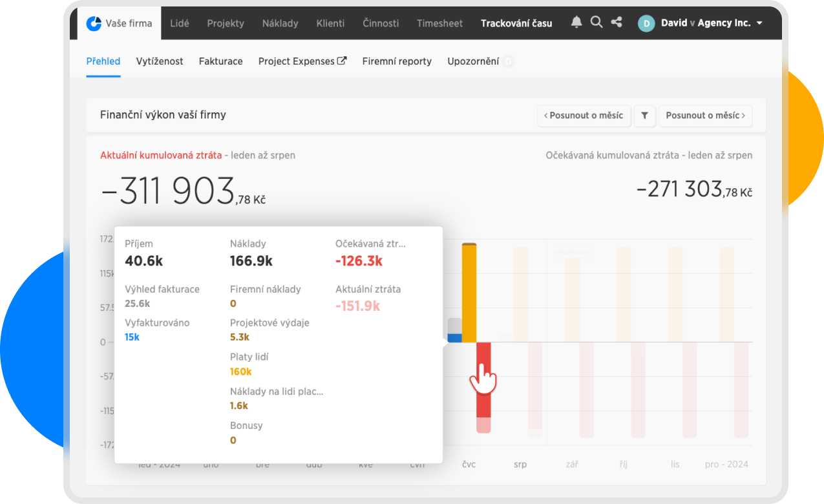Click David's user avatar icon
Image resolution: width=824 pixels, height=504 pixels.
click(x=646, y=23)
